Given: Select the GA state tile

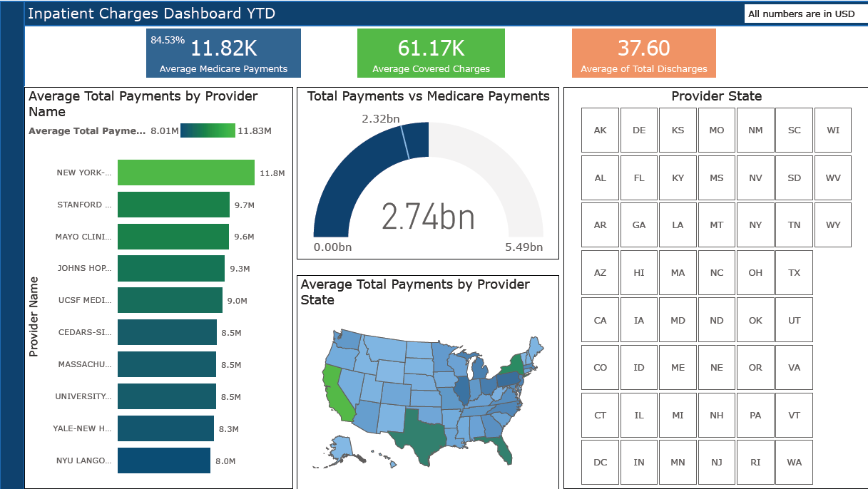Looking at the screenshot, I should tap(639, 225).
